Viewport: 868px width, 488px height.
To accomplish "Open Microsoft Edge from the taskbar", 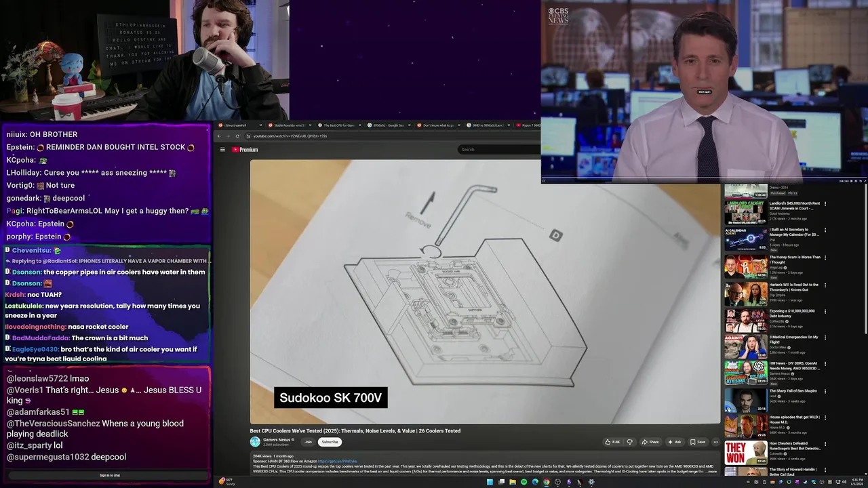I will [x=535, y=483].
